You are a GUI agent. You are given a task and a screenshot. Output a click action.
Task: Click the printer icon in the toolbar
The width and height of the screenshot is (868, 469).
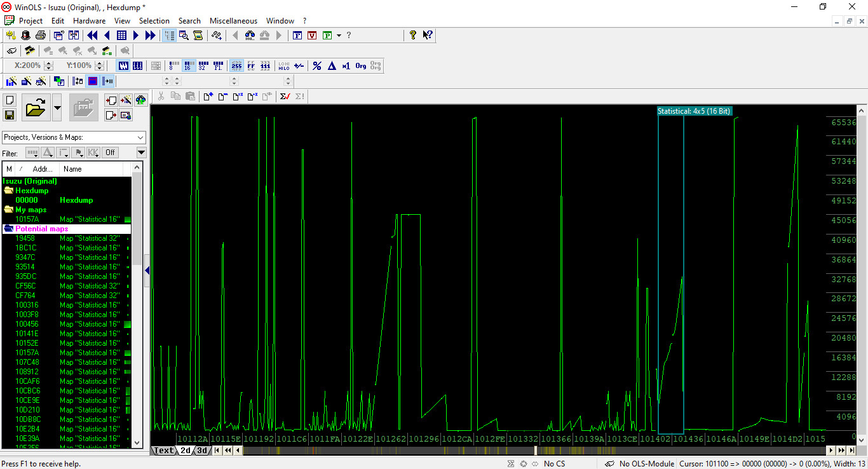click(40, 36)
